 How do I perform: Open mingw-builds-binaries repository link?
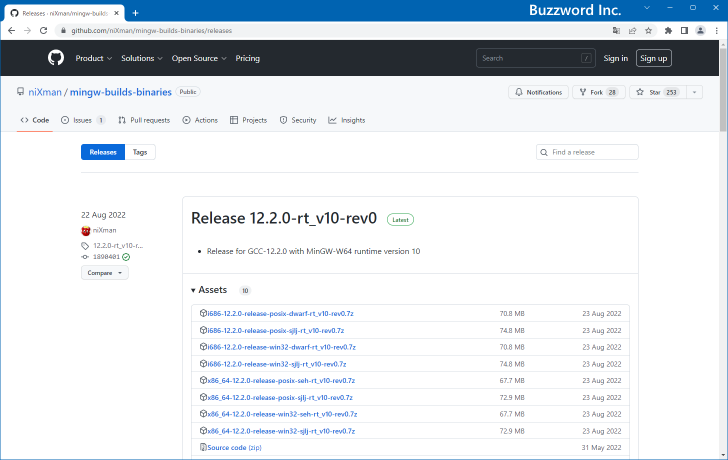121,92
